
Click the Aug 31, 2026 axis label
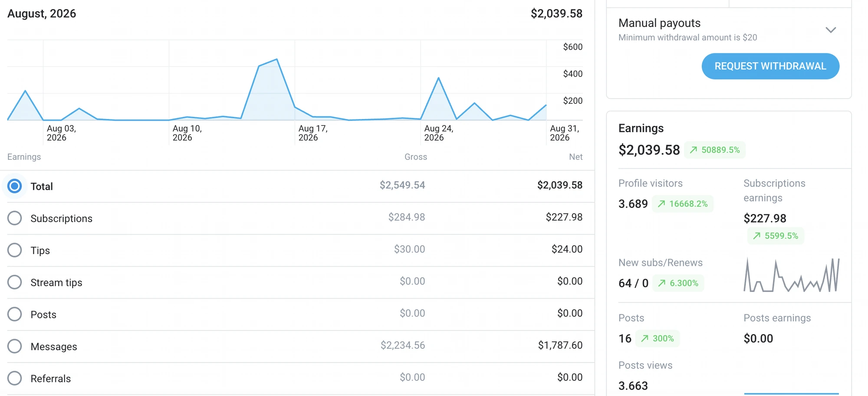(565, 133)
